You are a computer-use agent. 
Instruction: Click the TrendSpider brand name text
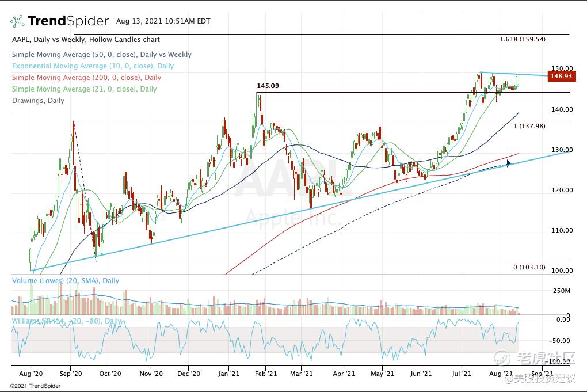68,21
